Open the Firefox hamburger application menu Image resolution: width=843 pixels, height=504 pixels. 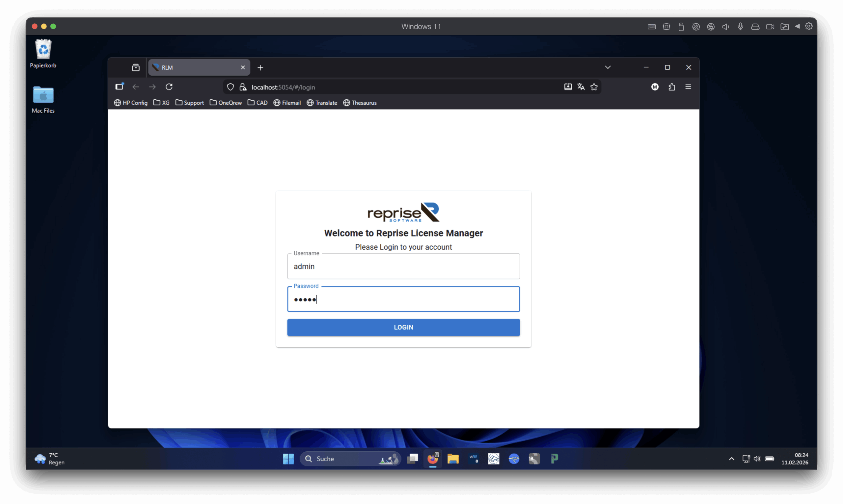coord(688,87)
